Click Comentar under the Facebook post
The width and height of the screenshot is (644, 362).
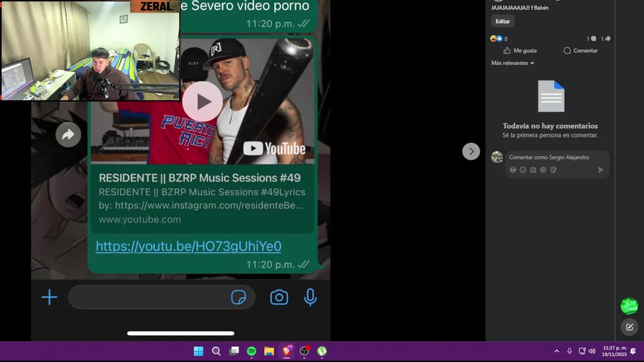click(x=581, y=51)
